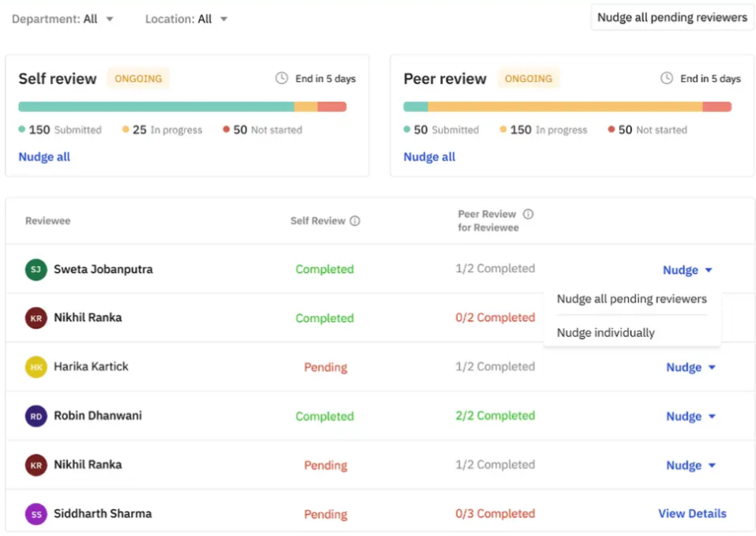Screen dimensions: 756x536
Task: Click Siddharth Sharma's SS avatar
Action: click(x=36, y=514)
